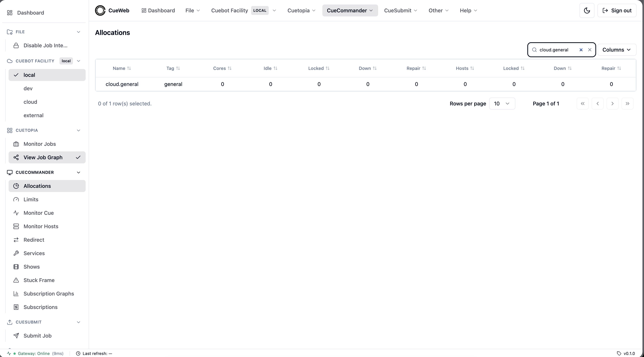This screenshot has height=357, width=644.
Task: Go to last page button
Action: (628, 104)
